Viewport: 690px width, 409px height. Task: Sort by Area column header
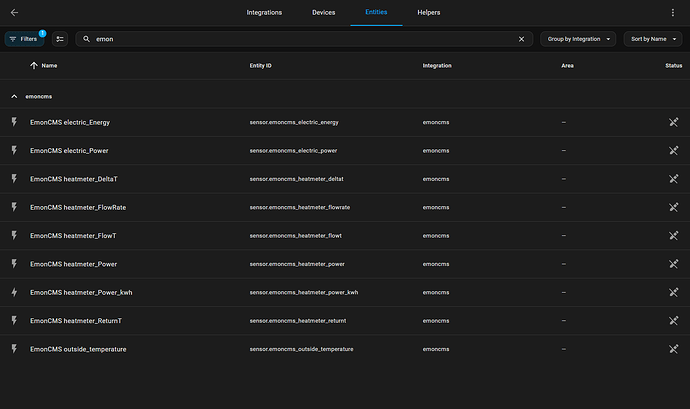tap(567, 66)
